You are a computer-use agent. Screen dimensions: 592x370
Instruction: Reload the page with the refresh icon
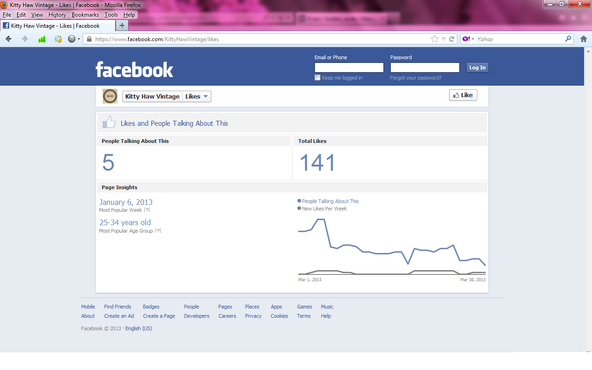[x=451, y=39]
